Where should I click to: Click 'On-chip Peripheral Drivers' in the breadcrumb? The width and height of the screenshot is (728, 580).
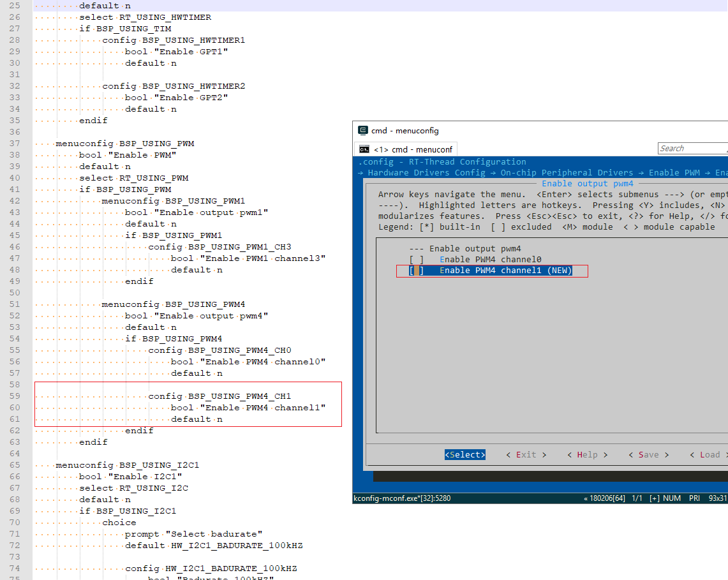(x=567, y=173)
